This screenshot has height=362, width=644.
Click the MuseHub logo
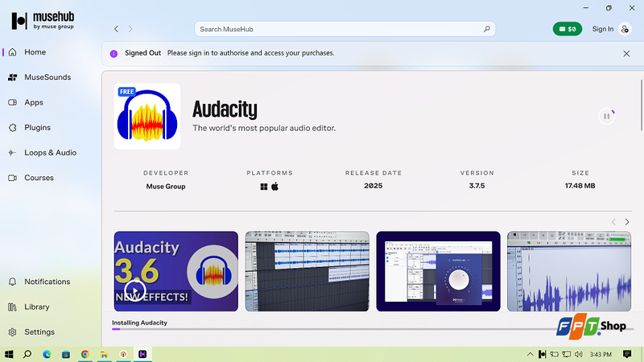[x=43, y=21]
